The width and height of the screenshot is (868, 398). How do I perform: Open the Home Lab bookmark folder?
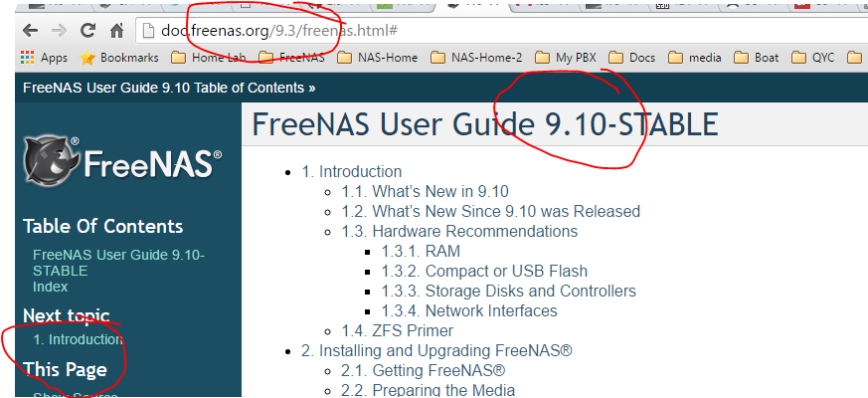coord(208,58)
